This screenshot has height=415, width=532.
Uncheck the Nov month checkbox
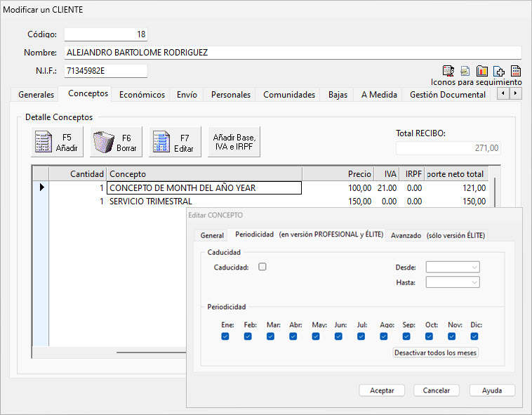pos(451,336)
